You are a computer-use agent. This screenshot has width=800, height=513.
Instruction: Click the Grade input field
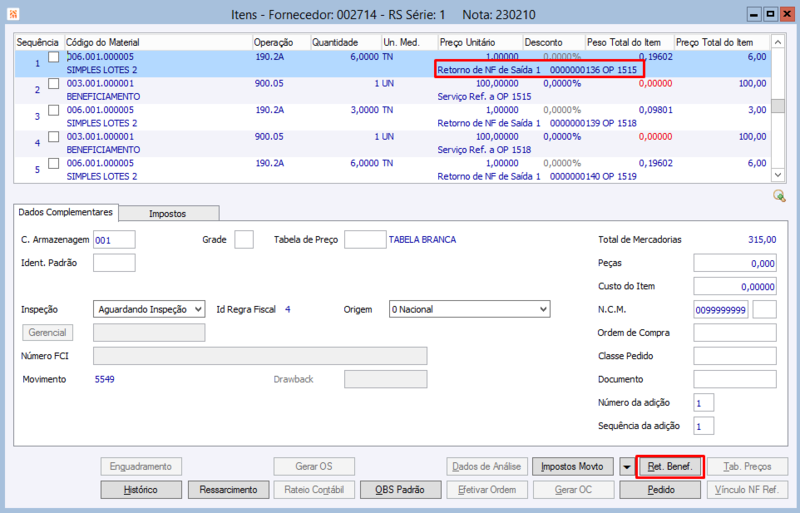pyautogui.click(x=244, y=239)
